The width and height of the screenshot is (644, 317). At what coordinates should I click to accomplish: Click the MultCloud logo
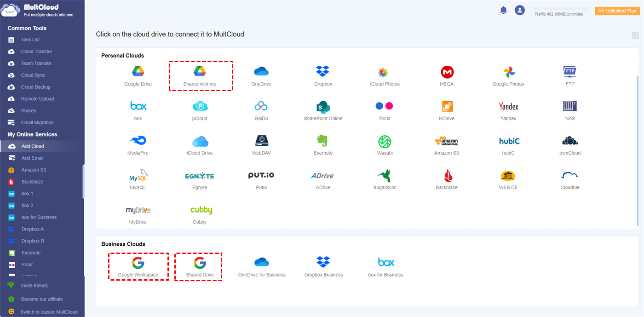tap(38, 10)
